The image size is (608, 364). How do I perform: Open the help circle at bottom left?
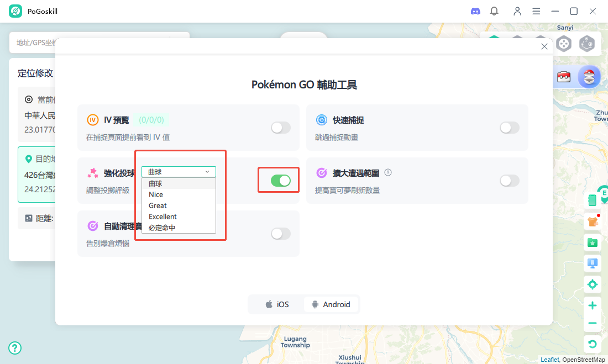pyautogui.click(x=15, y=348)
